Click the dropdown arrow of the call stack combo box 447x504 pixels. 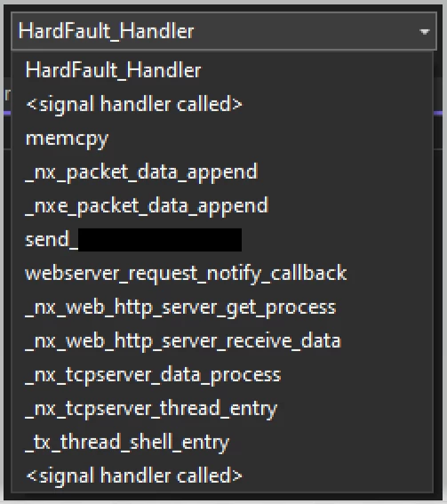pos(425,31)
